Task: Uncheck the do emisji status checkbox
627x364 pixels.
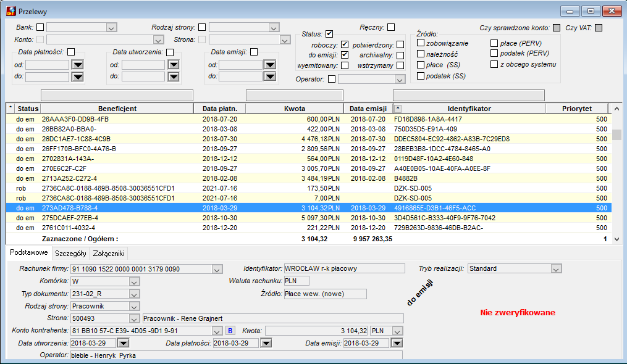Action: tap(345, 55)
